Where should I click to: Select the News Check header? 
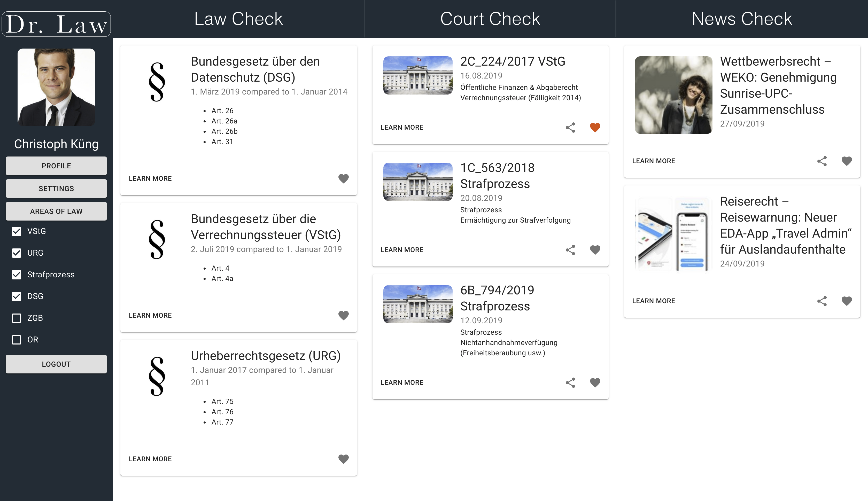[x=742, y=19]
